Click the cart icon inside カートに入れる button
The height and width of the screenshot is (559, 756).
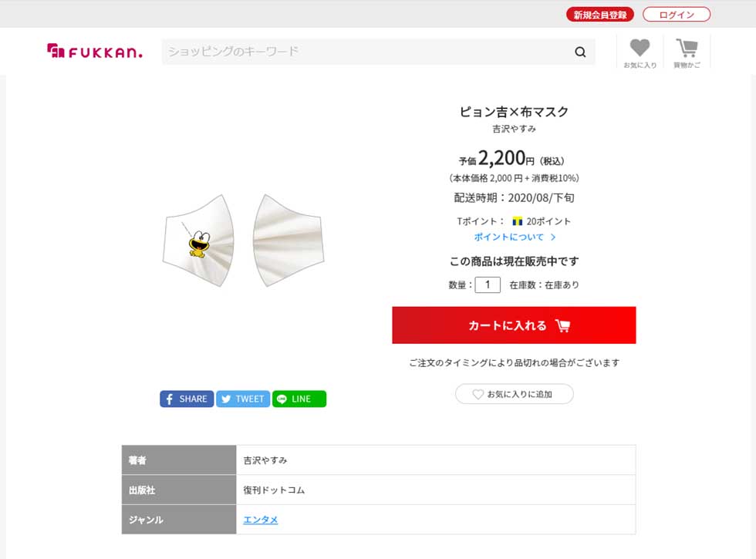562,325
